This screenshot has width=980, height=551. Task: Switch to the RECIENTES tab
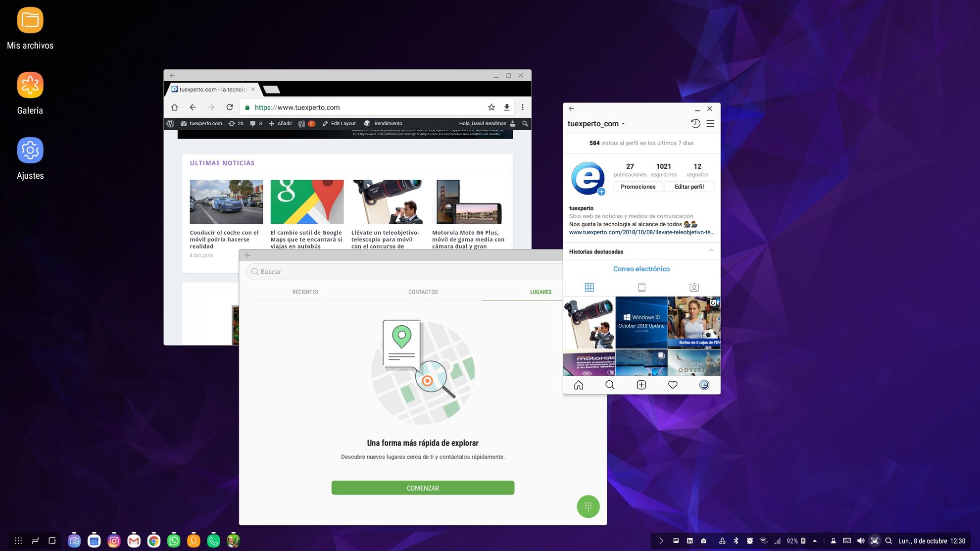305,292
